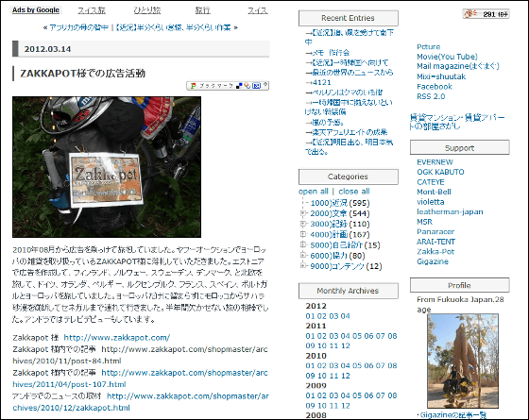Click the 賃貸マンション・賃貸アパート ad link

pos(457,122)
